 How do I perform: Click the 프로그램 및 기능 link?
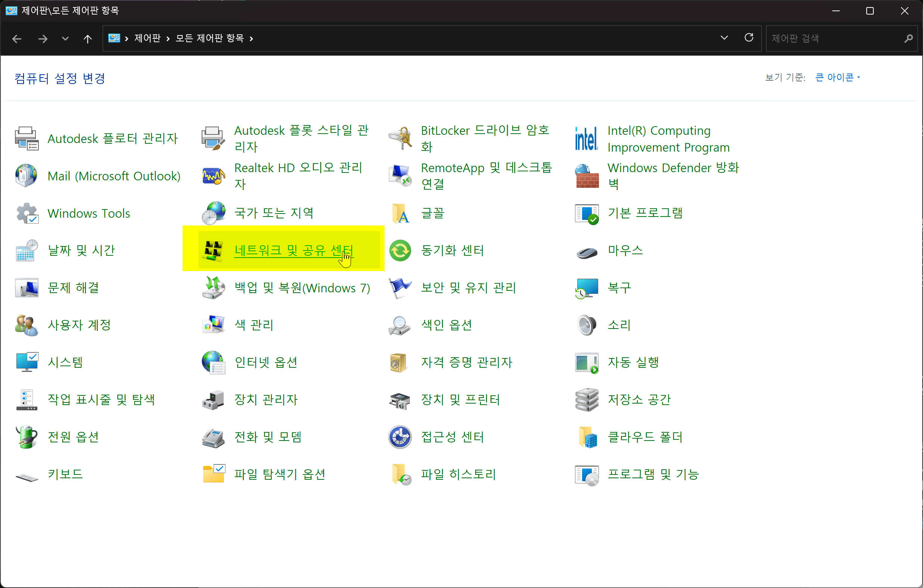pyautogui.click(x=653, y=474)
